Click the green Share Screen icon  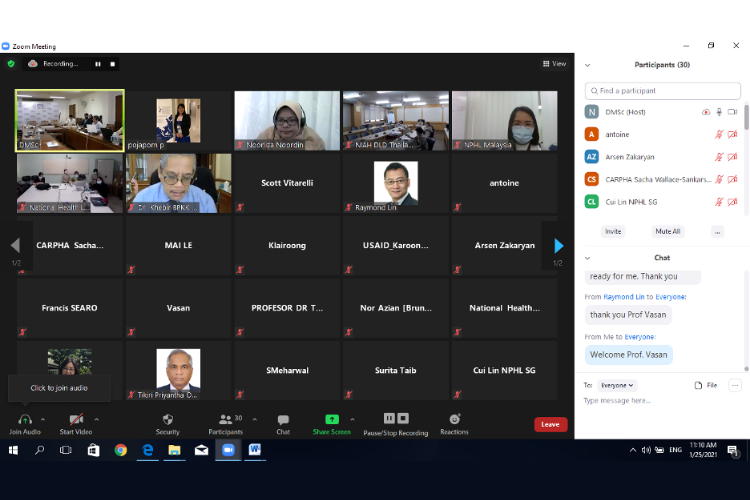point(332,420)
